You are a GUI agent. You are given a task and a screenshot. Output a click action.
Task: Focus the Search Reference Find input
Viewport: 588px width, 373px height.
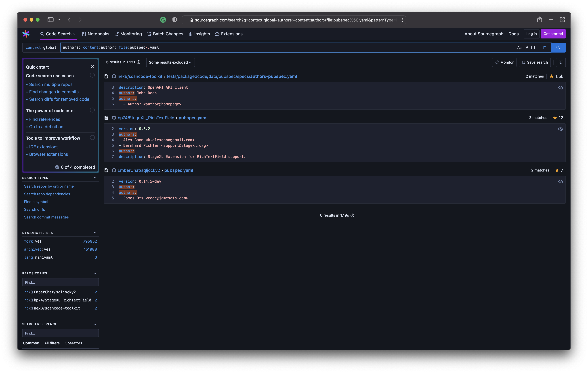(60, 333)
